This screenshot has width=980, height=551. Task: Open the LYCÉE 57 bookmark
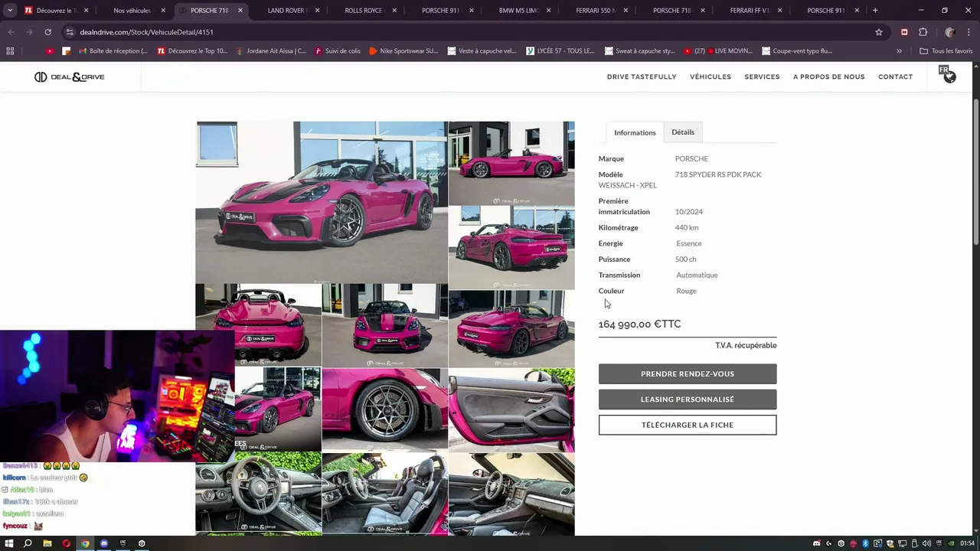pos(560,51)
